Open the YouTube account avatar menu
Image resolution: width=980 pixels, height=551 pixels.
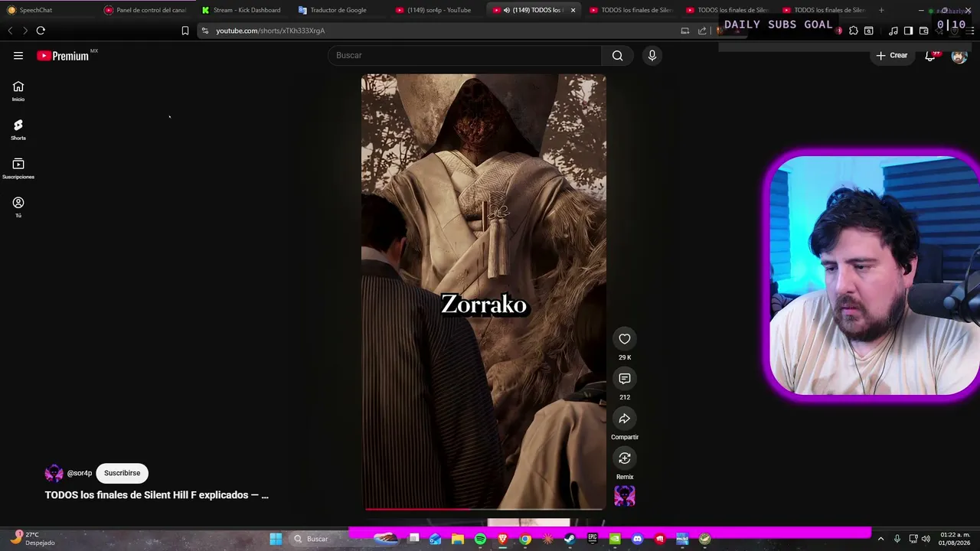[x=959, y=56]
